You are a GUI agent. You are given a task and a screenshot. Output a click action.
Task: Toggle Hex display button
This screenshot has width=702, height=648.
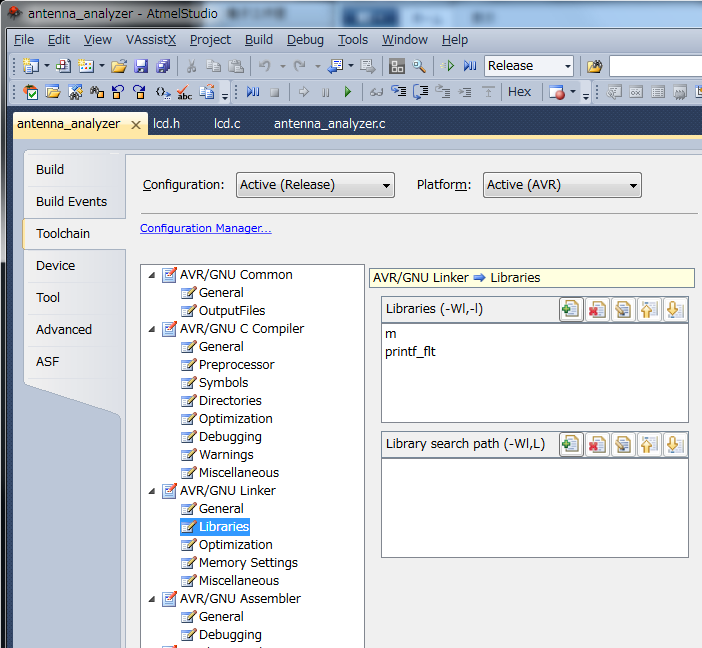pyautogui.click(x=519, y=92)
